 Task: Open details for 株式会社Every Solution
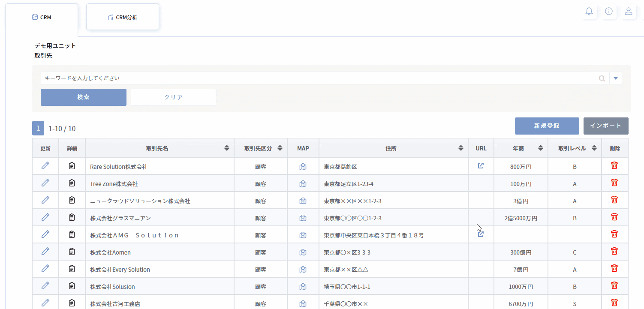point(72,269)
